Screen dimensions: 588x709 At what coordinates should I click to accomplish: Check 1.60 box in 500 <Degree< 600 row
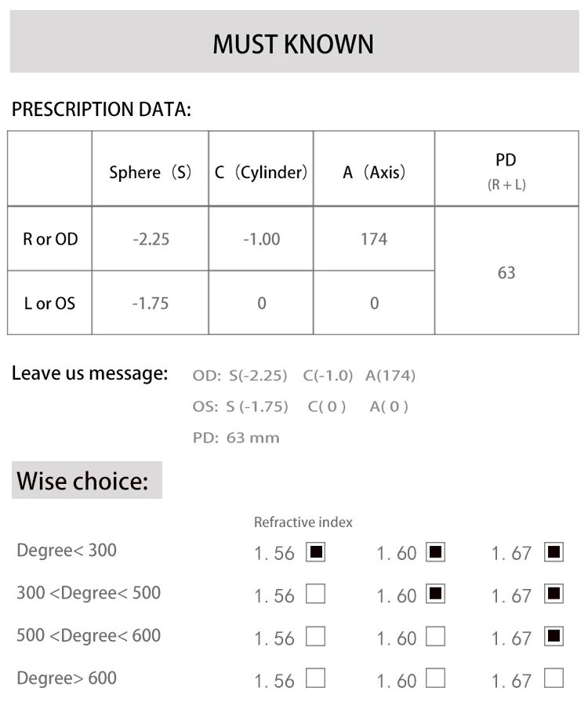pyautogui.click(x=435, y=636)
